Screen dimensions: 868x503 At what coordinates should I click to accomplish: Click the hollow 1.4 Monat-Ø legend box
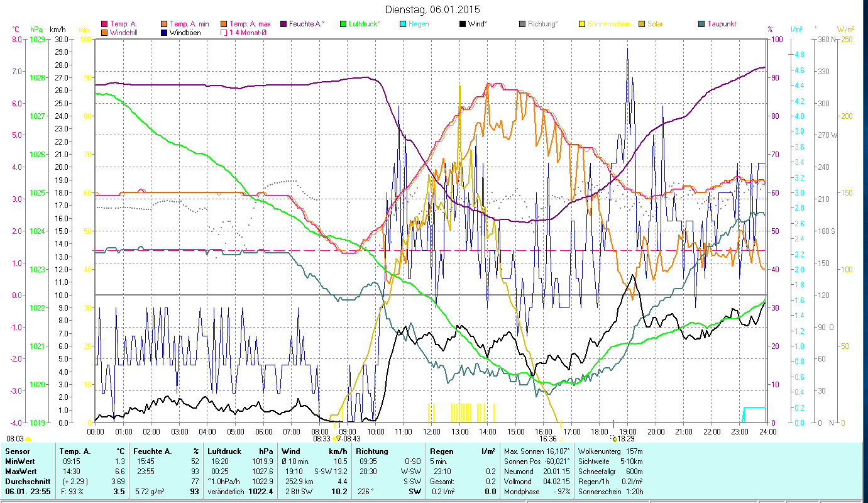coord(224,33)
